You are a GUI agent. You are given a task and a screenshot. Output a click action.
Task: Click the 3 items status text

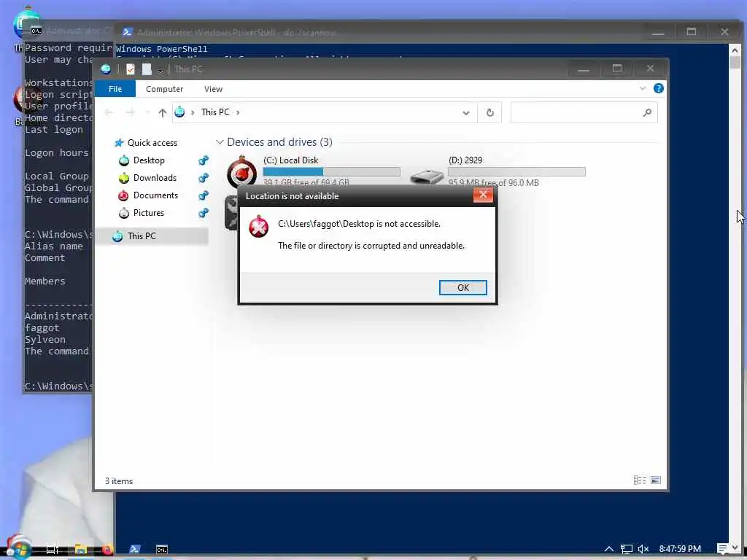click(x=119, y=481)
